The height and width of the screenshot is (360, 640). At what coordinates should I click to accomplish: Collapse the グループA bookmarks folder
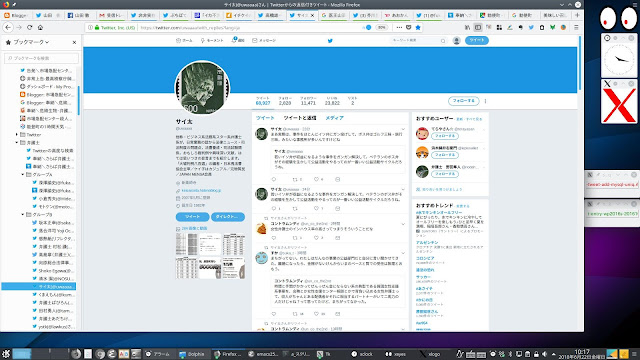click(x=23, y=175)
